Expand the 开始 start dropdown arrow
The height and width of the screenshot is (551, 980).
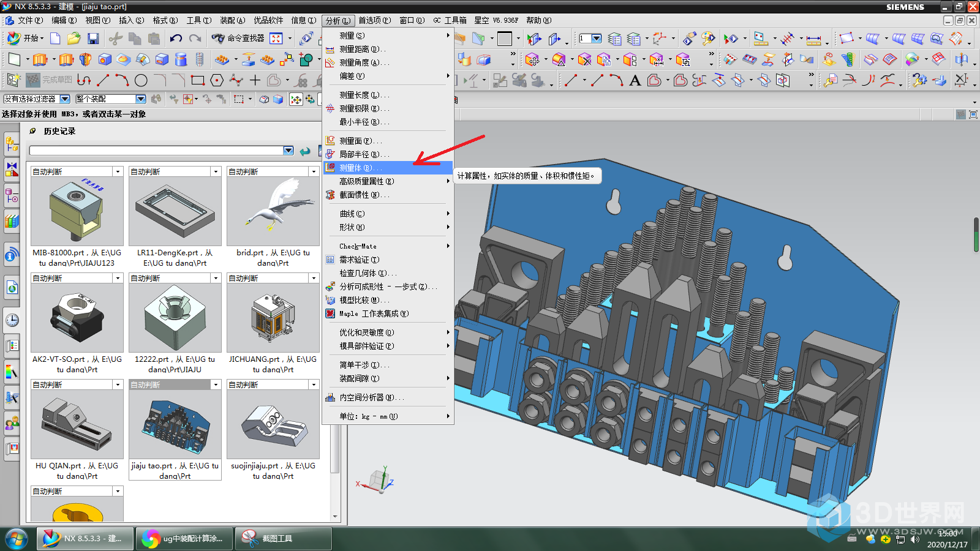42,39
